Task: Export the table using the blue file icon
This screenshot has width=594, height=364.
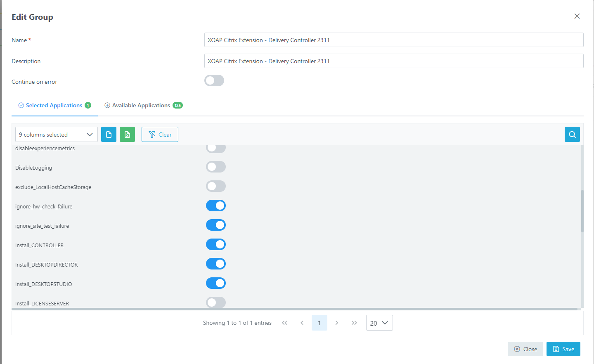Action: (108, 134)
